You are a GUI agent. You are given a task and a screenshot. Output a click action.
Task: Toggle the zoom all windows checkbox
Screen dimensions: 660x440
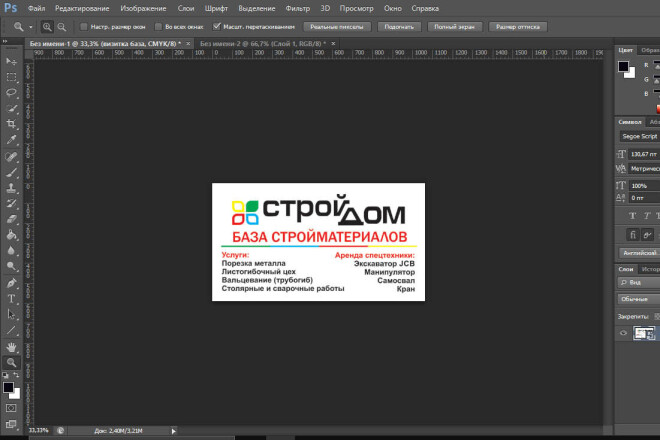tap(158, 27)
